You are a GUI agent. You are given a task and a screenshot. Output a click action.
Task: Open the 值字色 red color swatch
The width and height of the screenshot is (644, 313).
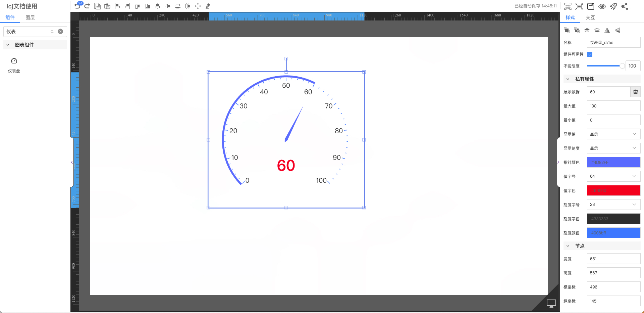(613, 190)
